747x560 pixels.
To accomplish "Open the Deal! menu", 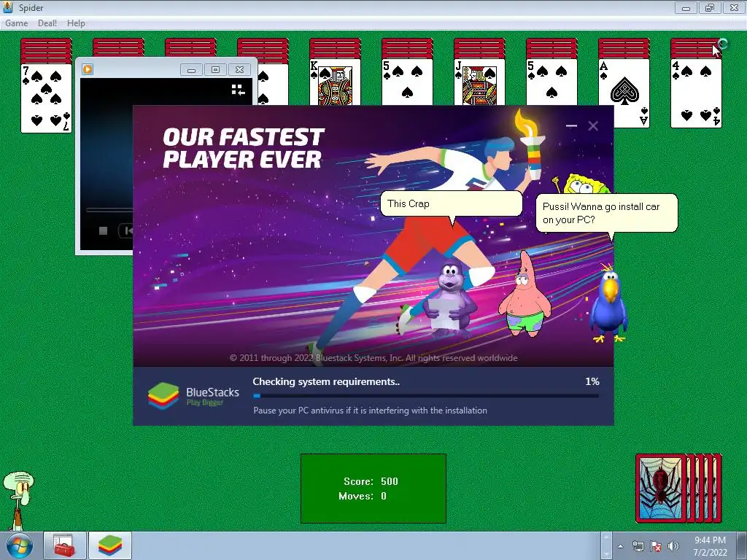I will coord(47,23).
